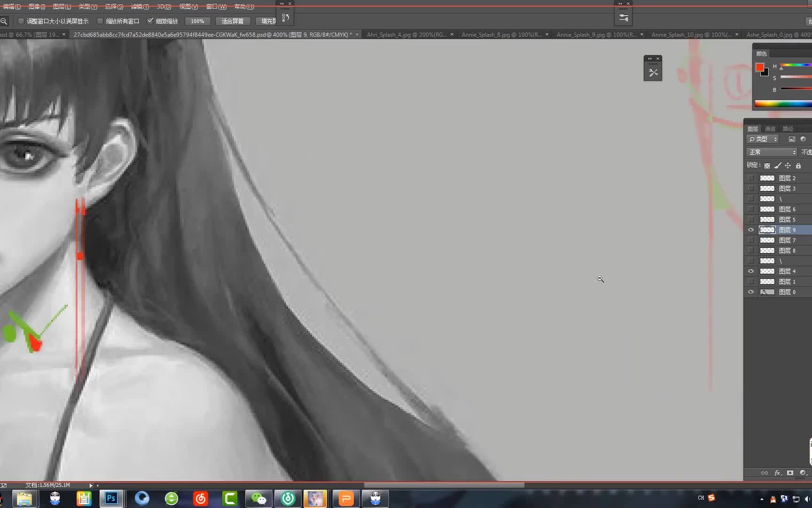Lock image pixels brush icon

point(777,166)
